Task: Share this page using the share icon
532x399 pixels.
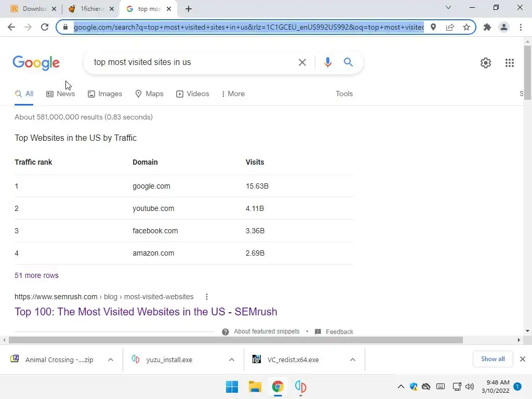Action: coord(450,27)
